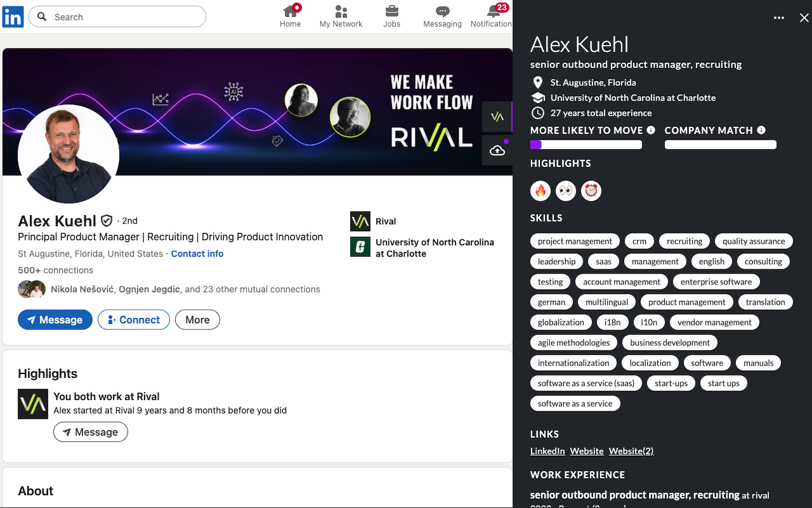Select the vendor management skill tag
This screenshot has width=812, height=508.
click(x=714, y=322)
